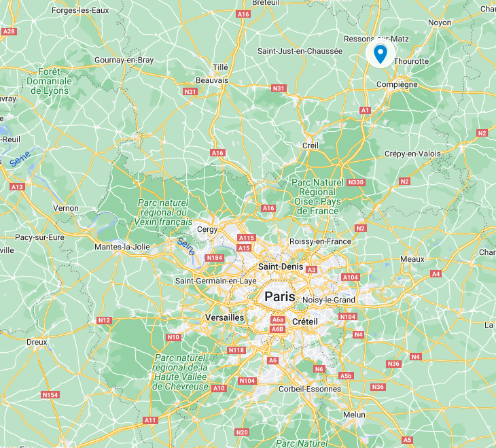Click the N330 road shield
Image resolution: width=496 pixels, height=448 pixels.
356,182
